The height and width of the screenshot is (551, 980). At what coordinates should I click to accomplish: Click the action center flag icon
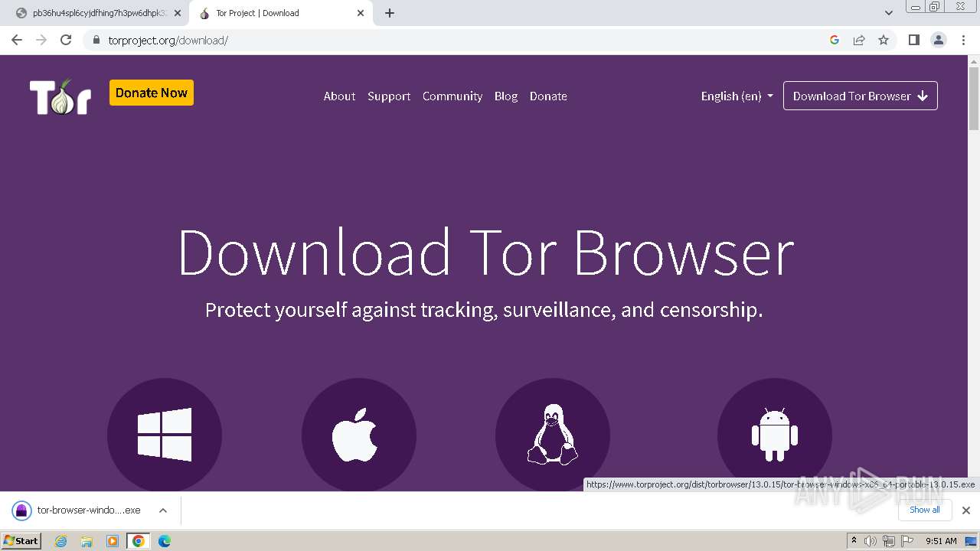(906, 541)
